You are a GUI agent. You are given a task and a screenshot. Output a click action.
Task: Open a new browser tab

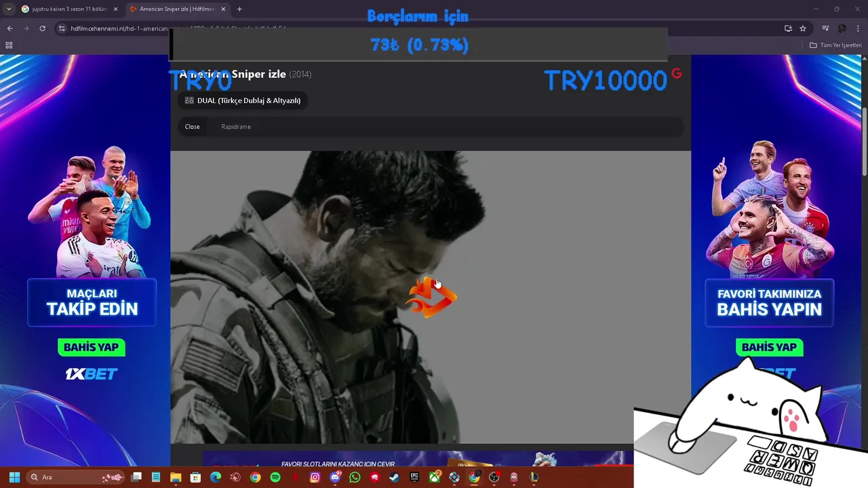(x=239, y=9)
